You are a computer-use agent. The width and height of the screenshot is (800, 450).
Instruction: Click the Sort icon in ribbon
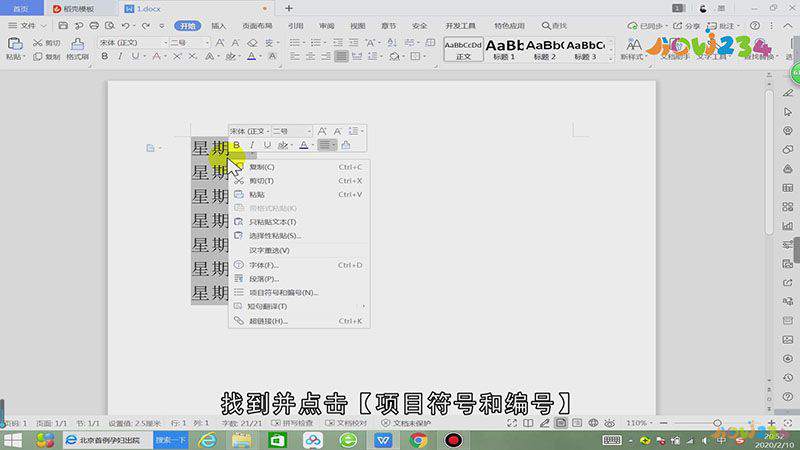tap(391, 43)
